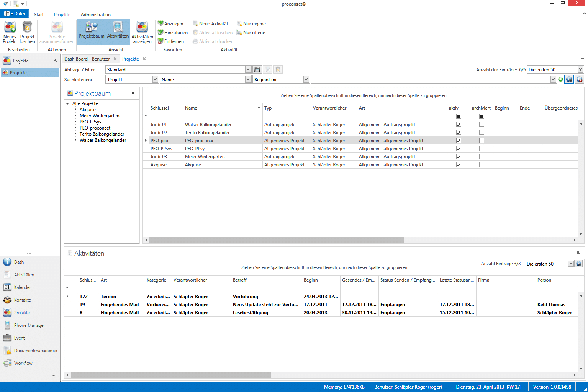Viewport: 588px width, 392px height.
Task: Enable Nur offene activity filter
Action: [251, 33]
